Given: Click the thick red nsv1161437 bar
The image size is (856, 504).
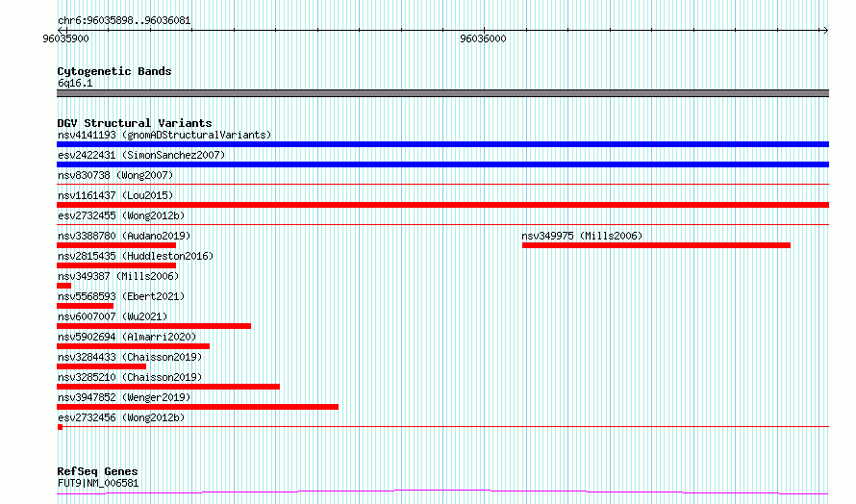Looking at the screenshot, I should coord(442,205).
